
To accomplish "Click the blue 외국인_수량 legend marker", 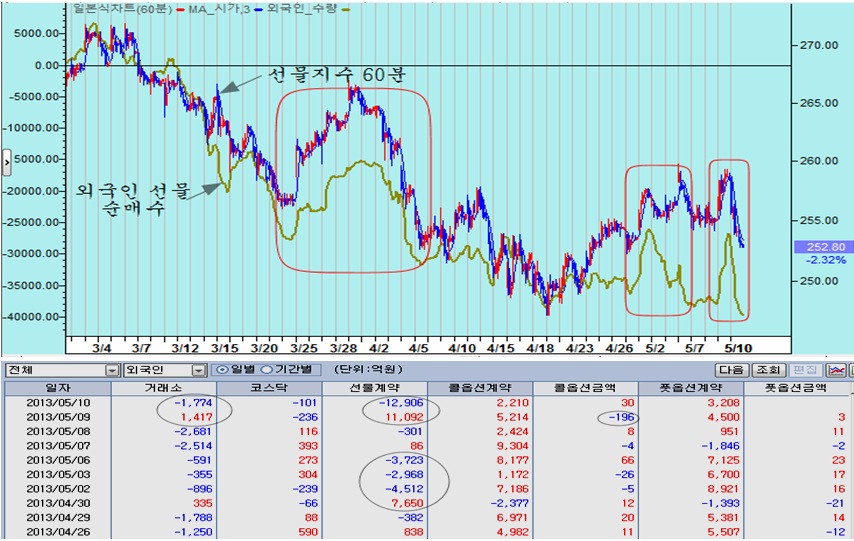I will (258, 9).
